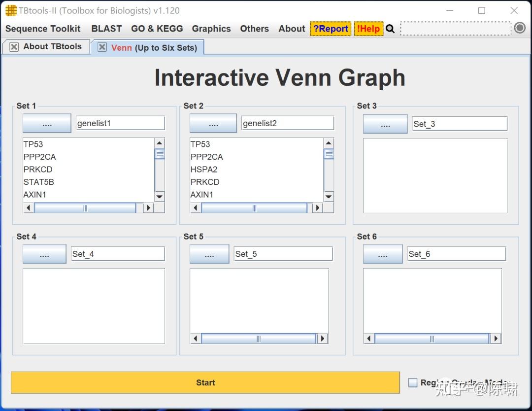532x411 pixels.
Task: Click the Set_4 name input field
Action: [117, 254]
